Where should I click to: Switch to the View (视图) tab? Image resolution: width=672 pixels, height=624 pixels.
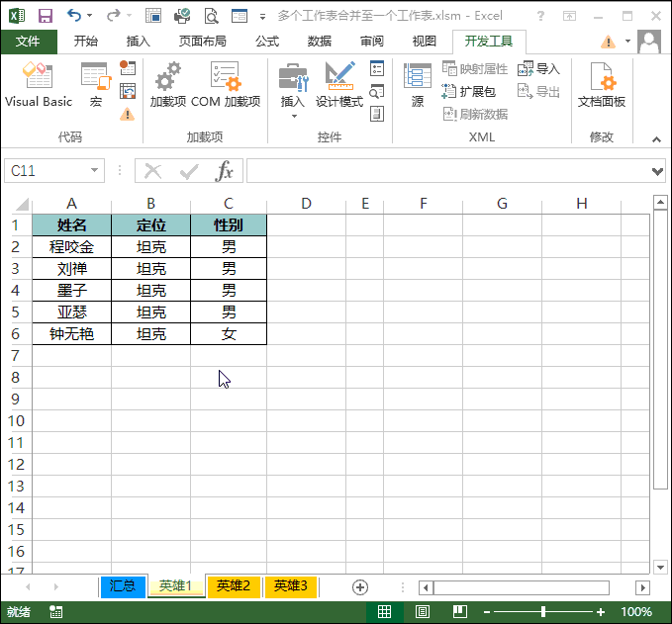[424, 42]
